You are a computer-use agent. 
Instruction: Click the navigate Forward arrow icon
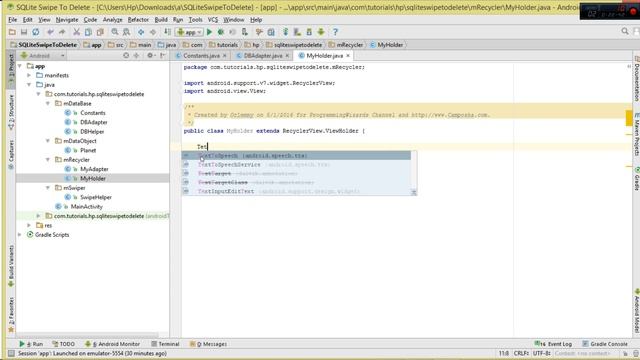point(153,32)
